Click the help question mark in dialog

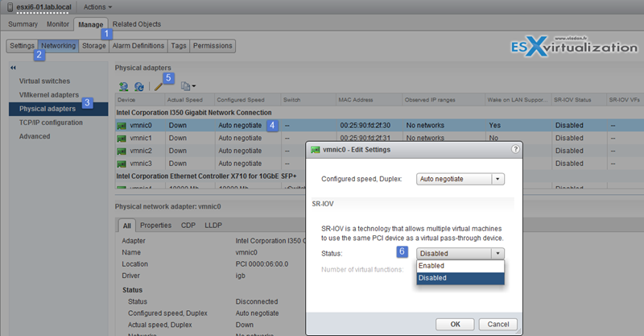[x=515, y=149]
